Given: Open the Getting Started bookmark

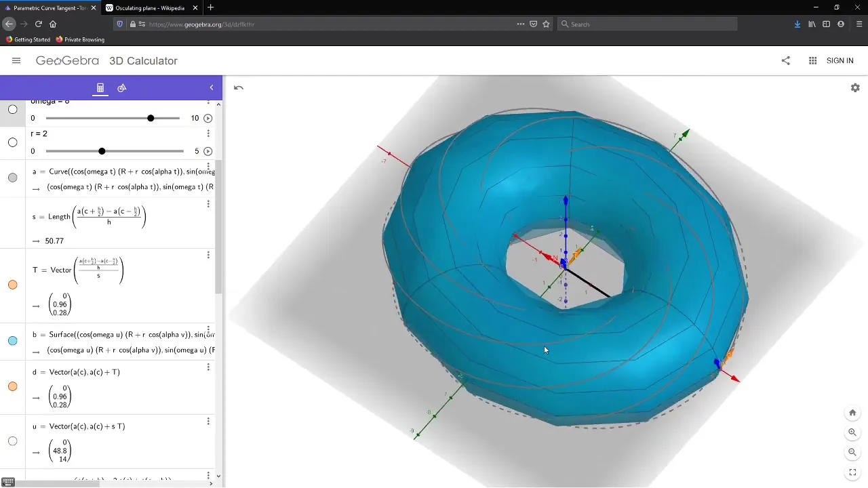Looking at the screenshot, I should click(x=28, y=39).
